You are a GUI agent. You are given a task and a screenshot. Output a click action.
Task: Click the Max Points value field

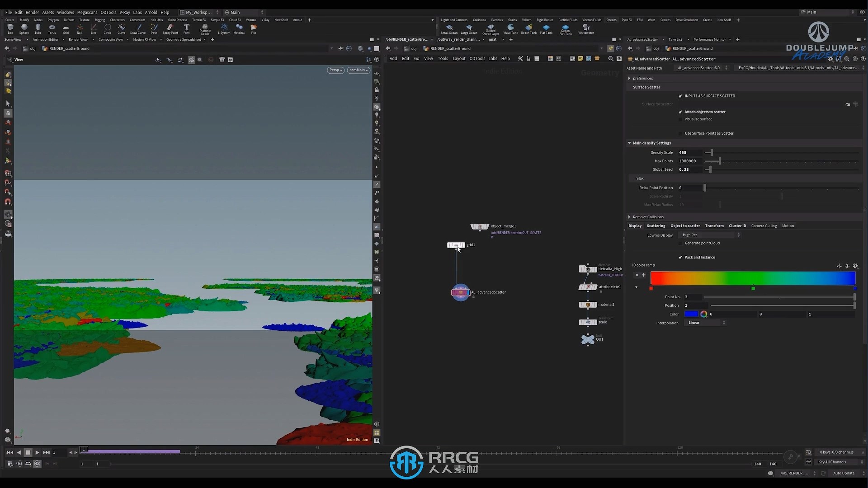pyautogui.click(x=690, y=161)
